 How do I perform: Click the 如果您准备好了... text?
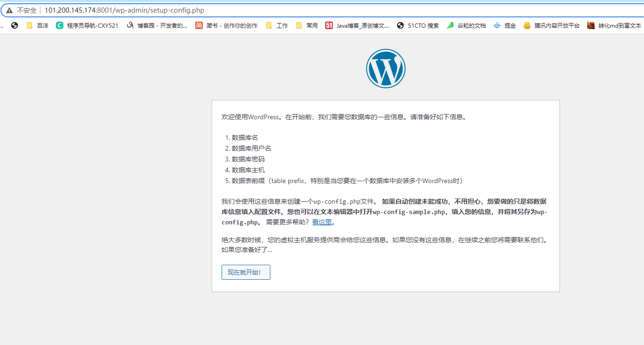(x=247, y=250)
